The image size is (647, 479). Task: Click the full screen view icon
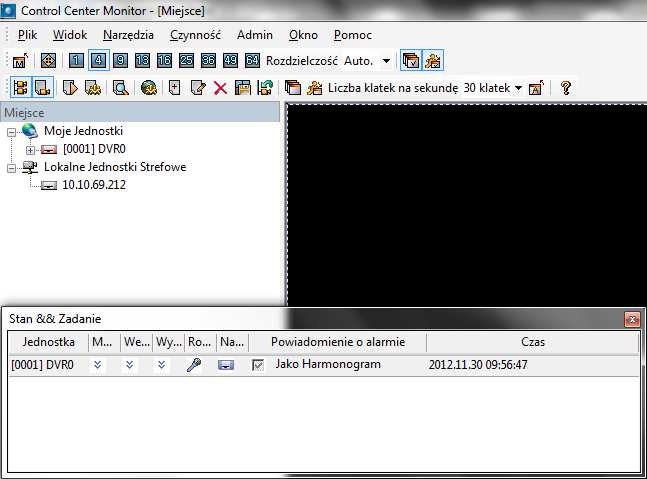point(49,61)
